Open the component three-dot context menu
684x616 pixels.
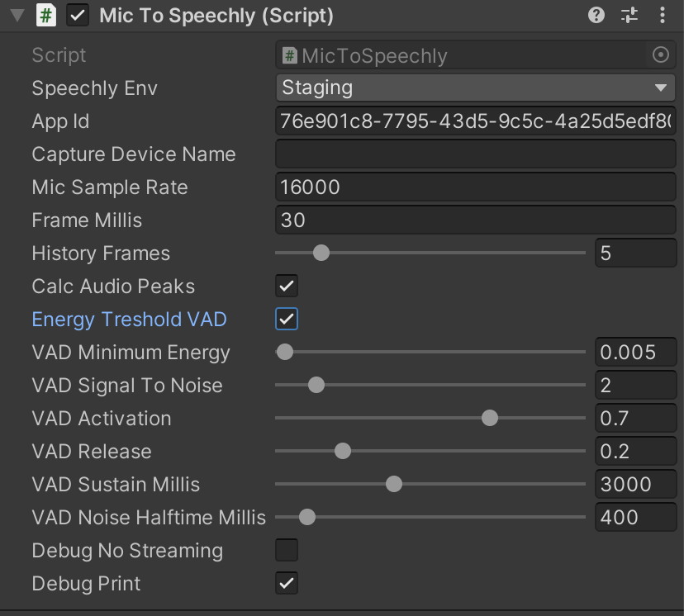click(x=663, y=16)
